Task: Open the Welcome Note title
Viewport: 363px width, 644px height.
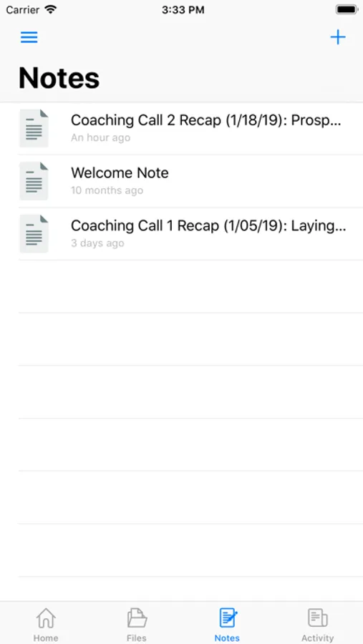Action: pyautogui.click(x=120, y=173)
